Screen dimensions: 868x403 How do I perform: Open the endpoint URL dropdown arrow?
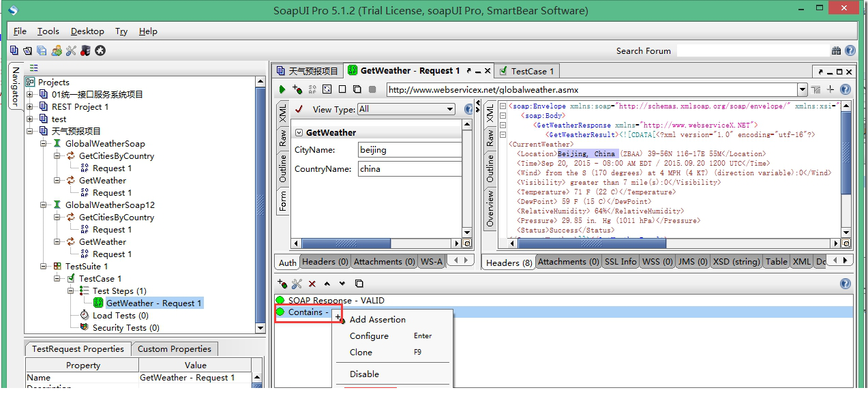pos(802,89)
